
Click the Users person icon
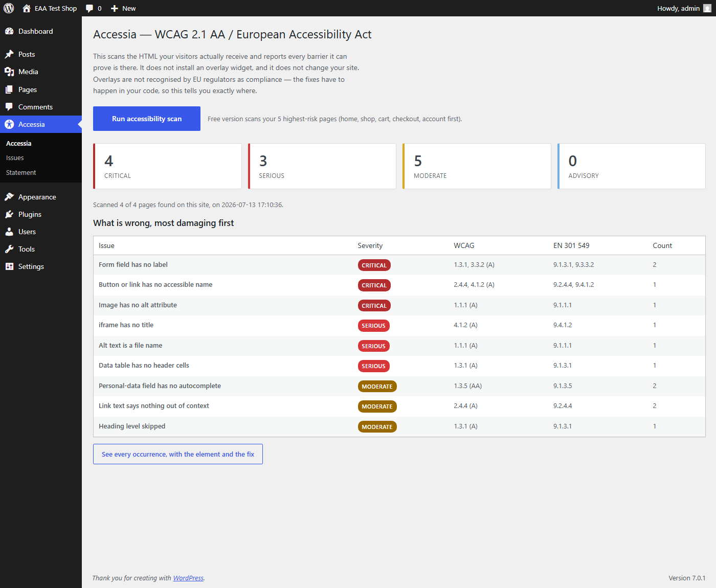coord(9,232)
